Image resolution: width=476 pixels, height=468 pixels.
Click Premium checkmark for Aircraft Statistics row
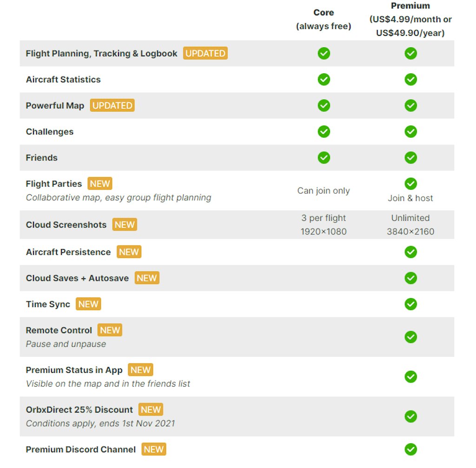coord(410,79)
